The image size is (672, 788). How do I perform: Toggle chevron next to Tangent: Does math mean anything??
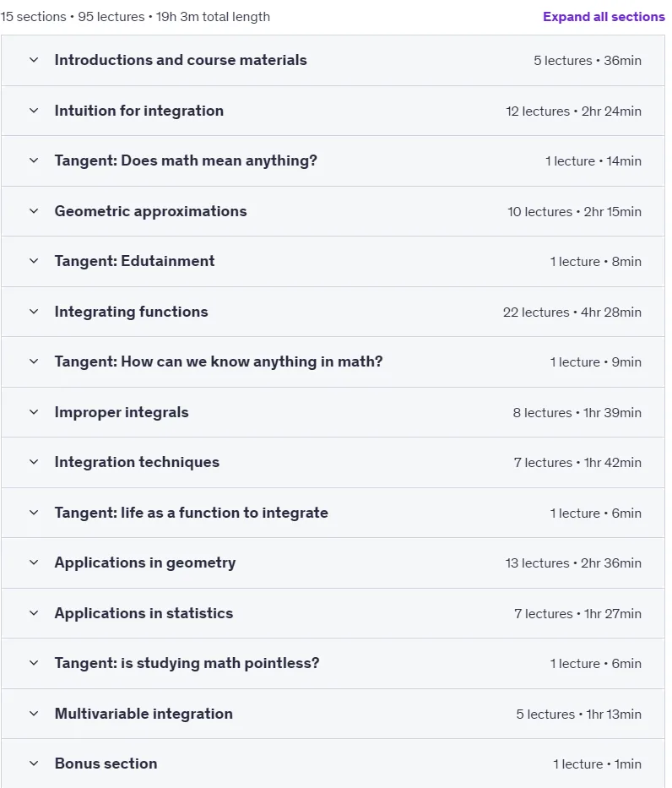coord(34,160)
